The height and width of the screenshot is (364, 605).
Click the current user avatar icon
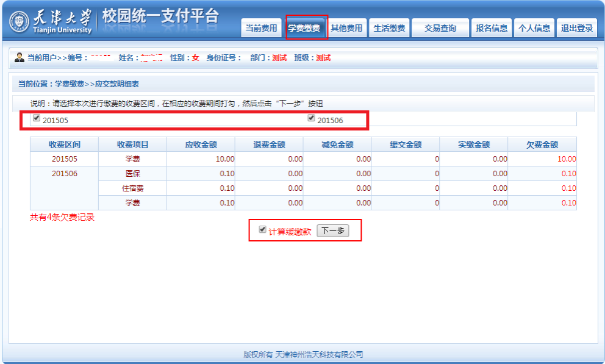[20, 58]
